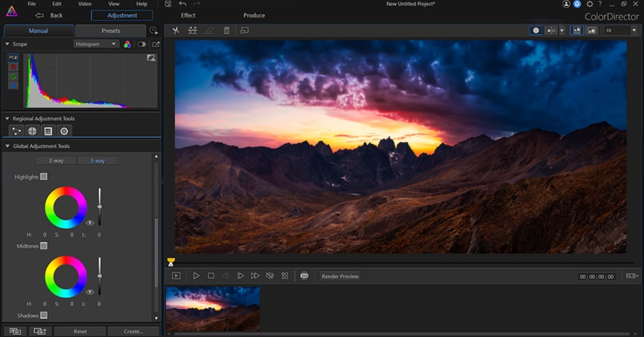Click the preview window icon left of Play
644x337 pixels.
tap(176, 276)
